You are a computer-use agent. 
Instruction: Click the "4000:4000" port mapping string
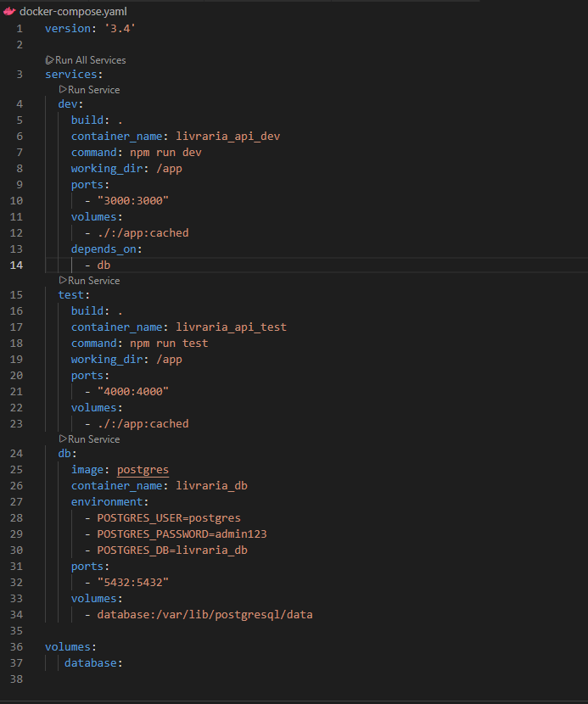[x=133, y=392]
